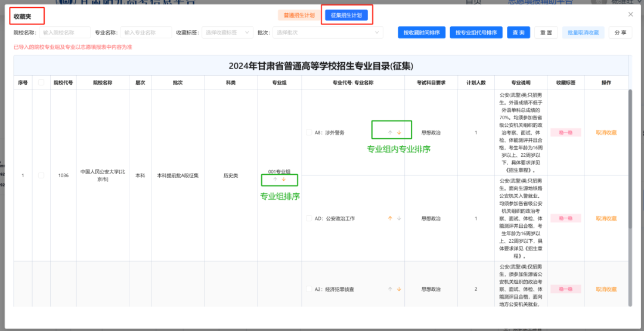The height and width of the screenshot is (331, 644).
Task: Click the 稳一稳 tag in AD 公安政治工作 row
Action: point(565,218)
